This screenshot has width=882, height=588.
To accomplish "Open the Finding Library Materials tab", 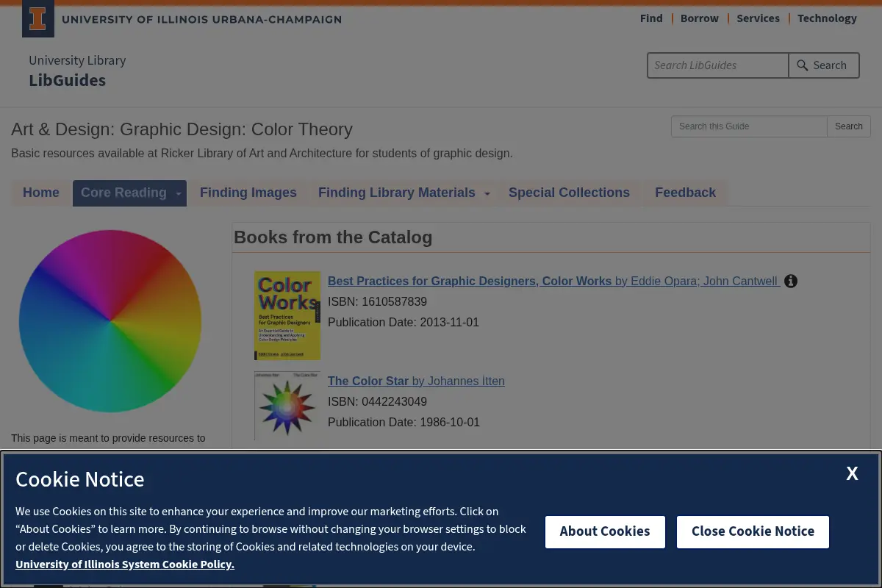I will 397,193.
